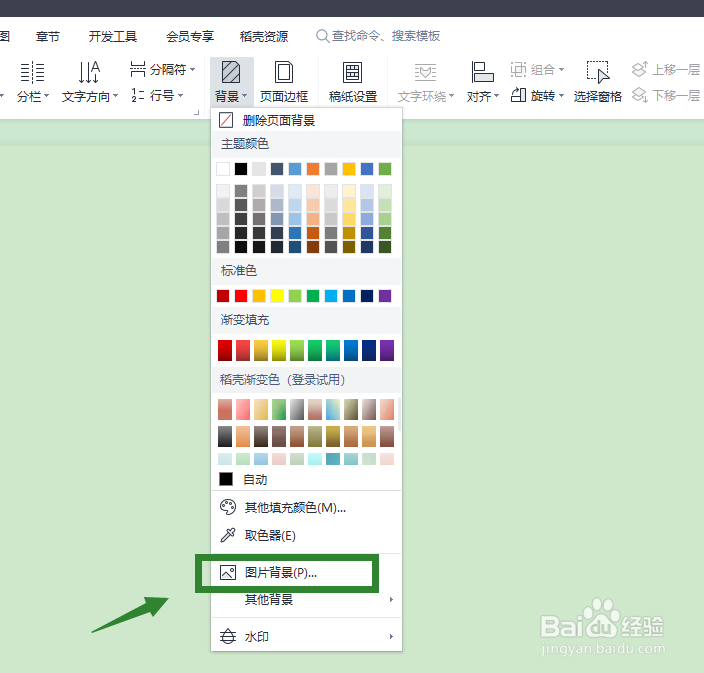704x673 pixels.
Task: Click the picture icon beside 图片背景
Action: pos(228,572)
